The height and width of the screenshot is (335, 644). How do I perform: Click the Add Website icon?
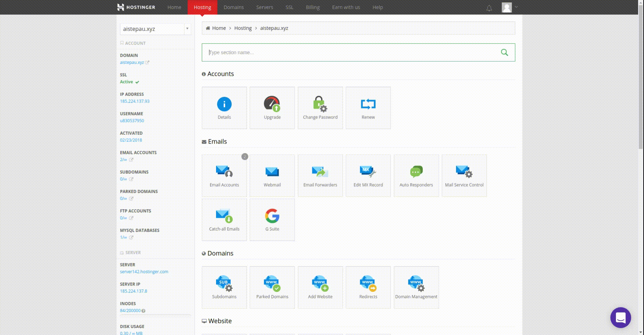(x=320, y=287)
